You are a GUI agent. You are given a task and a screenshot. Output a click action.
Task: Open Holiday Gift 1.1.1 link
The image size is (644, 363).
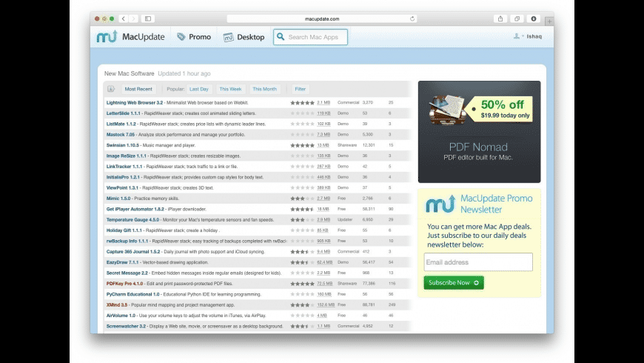(124, 230)
